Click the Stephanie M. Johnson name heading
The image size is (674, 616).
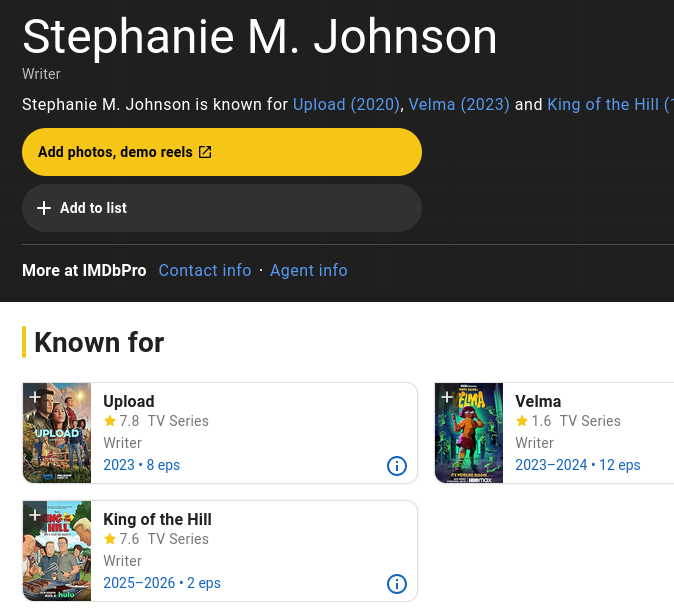260,37
